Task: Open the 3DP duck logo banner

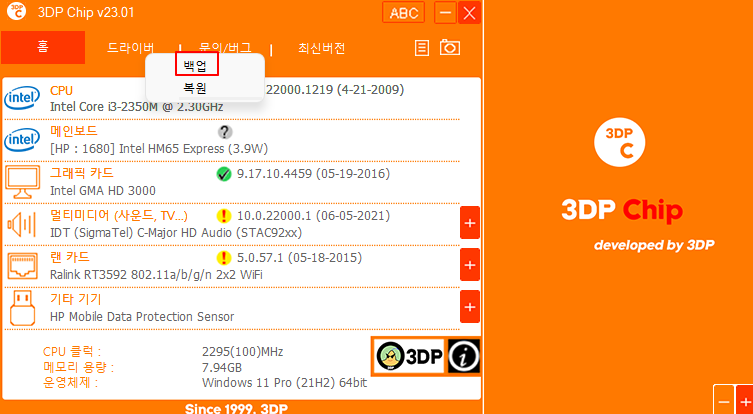Action: 410,356
